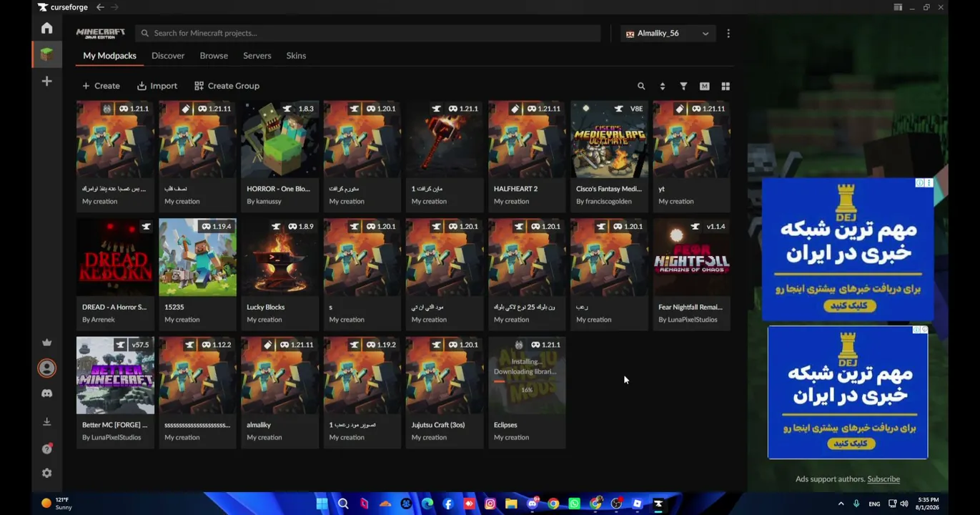Open the Browse tab
The height and width of the screenshot is (515, 980).
214,56
